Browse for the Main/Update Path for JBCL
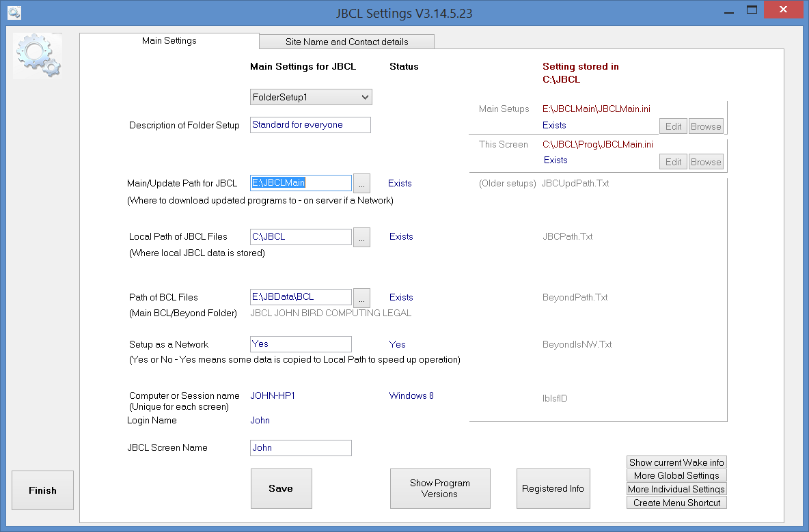Image resolution: width=809 pixels, height=532 pixels. (x=361, y=183)
